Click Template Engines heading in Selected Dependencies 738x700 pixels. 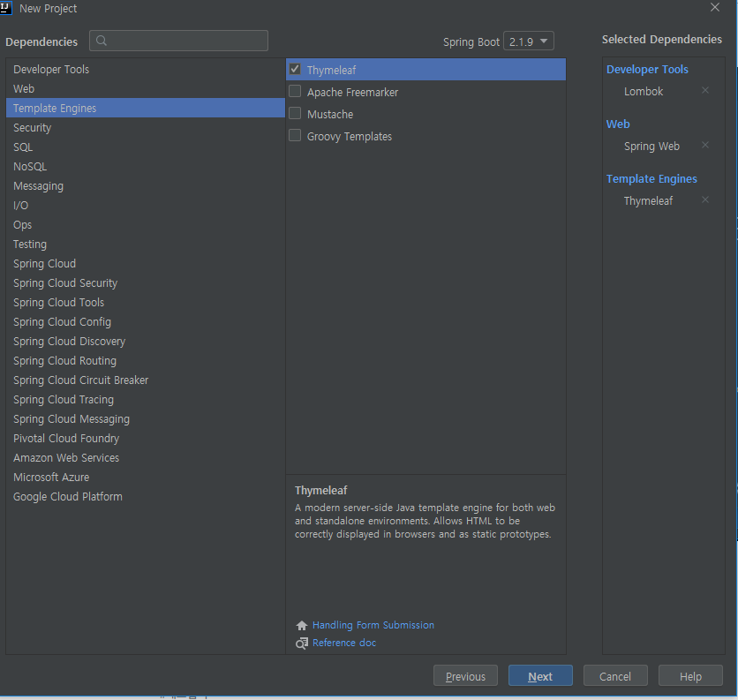[x=651, y=179]
